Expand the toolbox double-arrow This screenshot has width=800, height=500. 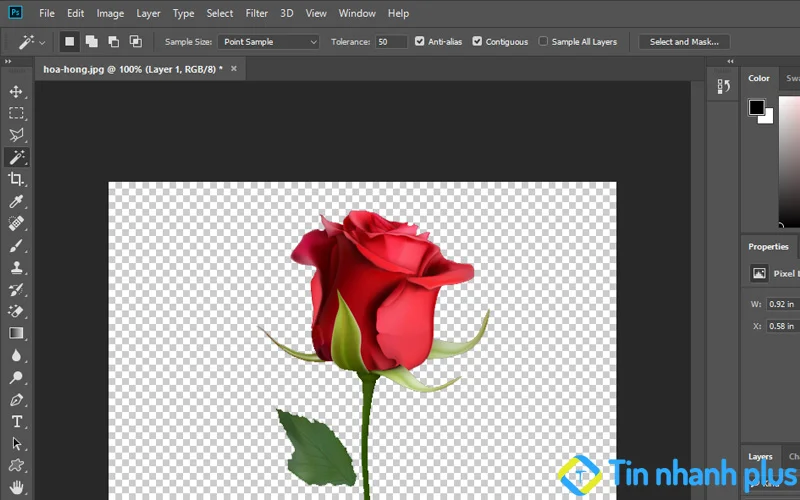8,61
